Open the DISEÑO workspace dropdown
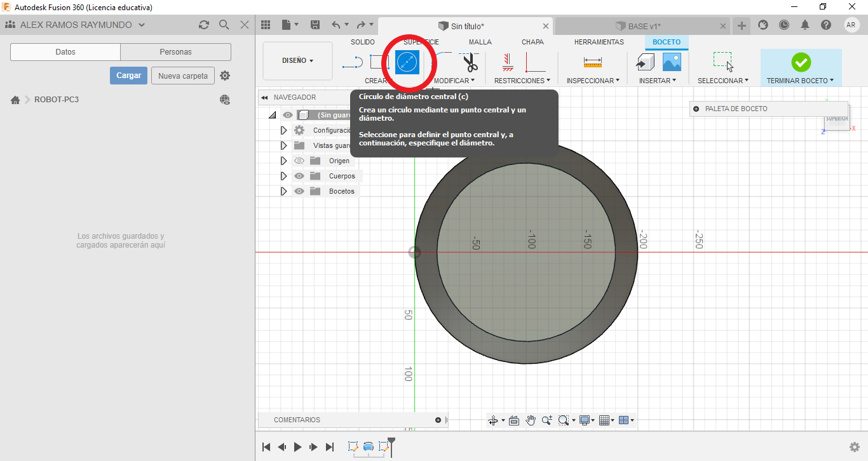Screen dimensions: 868x461 (297, 61)
